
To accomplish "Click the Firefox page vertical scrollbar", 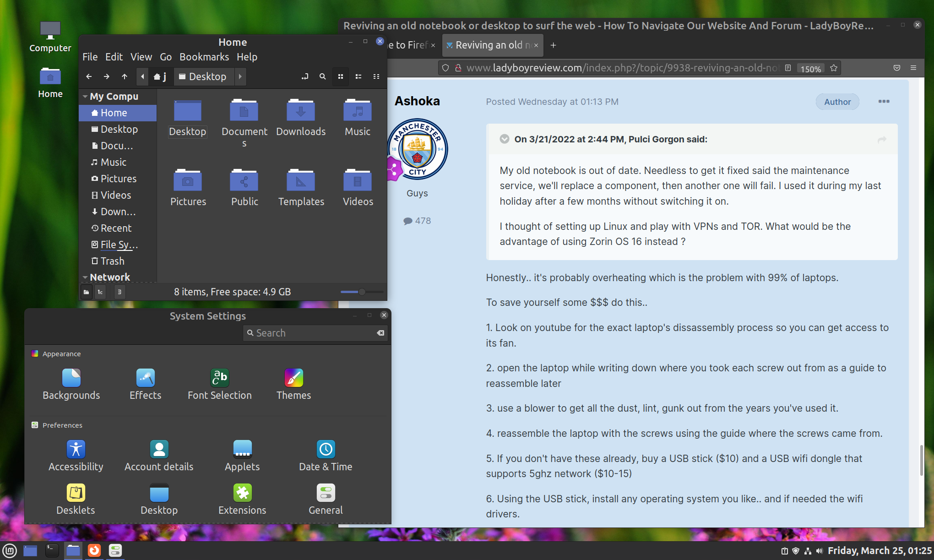I will coord(921,460).
